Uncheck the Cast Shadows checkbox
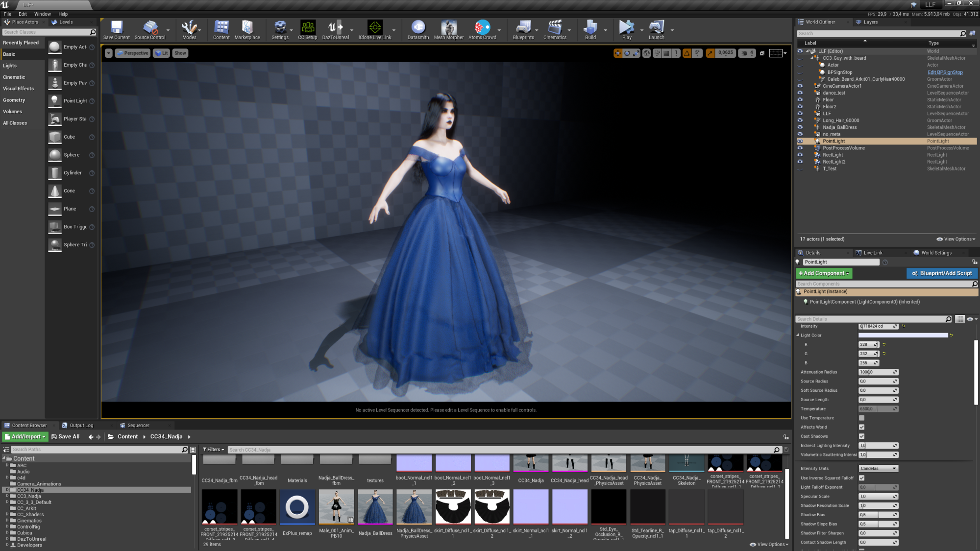This screenshot has height=551, width=980. click(x=861, y=436)
